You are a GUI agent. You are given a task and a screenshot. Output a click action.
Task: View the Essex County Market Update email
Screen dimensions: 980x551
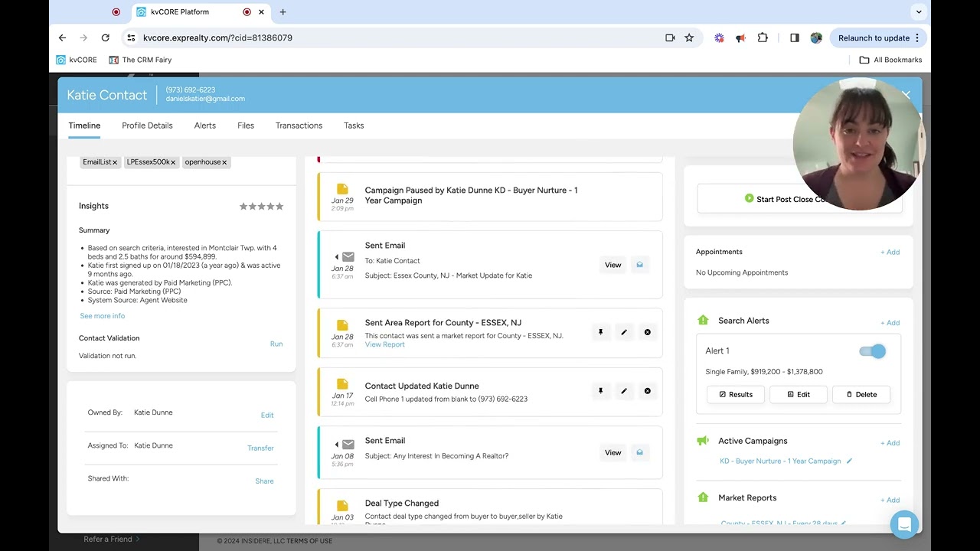click(613, 265)
